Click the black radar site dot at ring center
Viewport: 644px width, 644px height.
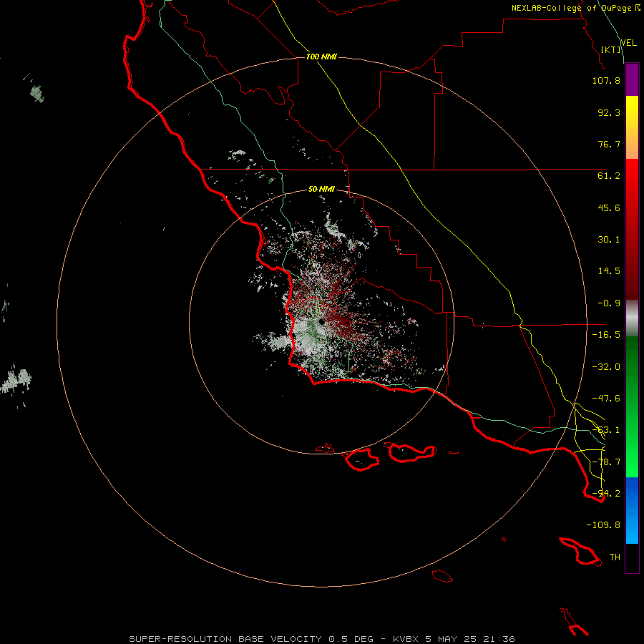click(x=321, y=321)
